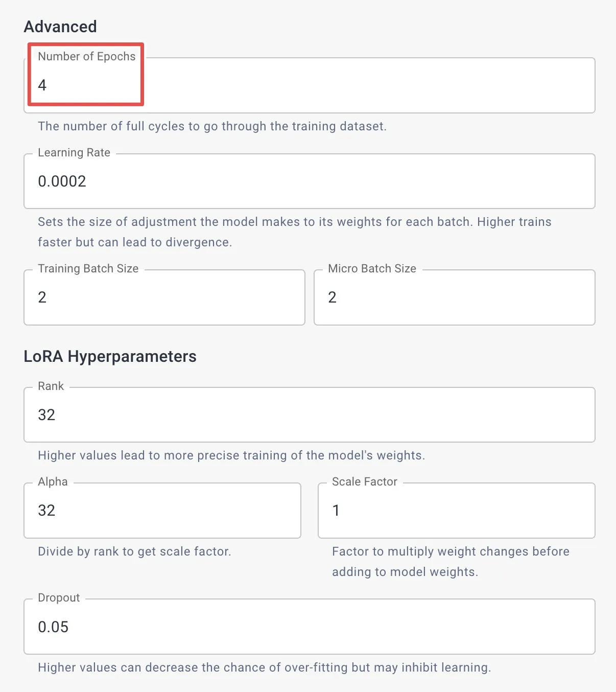This screenshot has width=616, height=692.
Task: Click the 'Number of Epochs' field label
Action: (x=87, y=57)
